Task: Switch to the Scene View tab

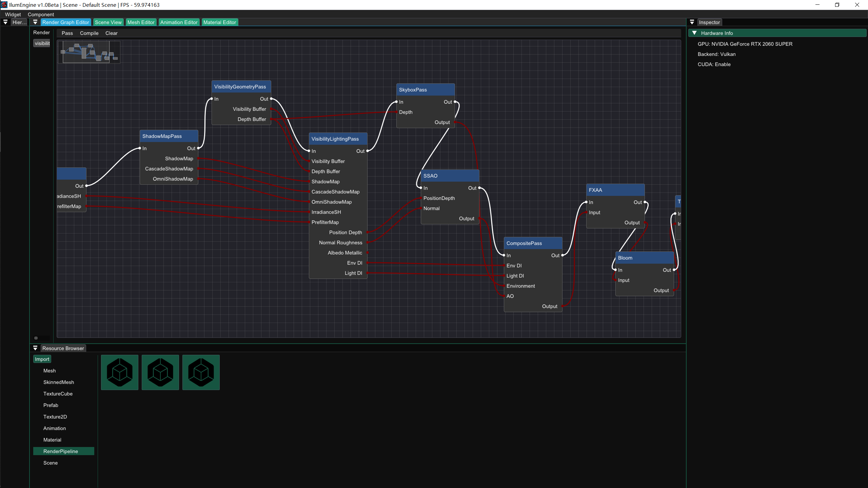Action: [x=108, y=22]
